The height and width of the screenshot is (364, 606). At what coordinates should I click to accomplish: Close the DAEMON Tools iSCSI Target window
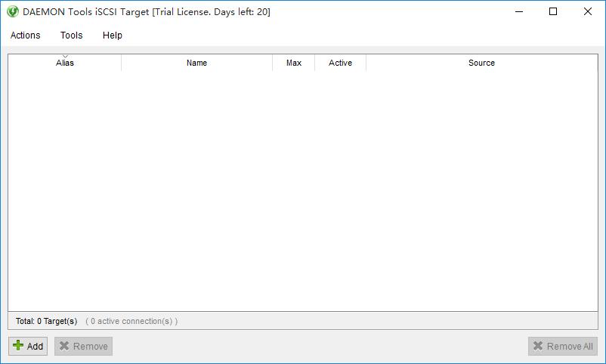coord(587,11)
